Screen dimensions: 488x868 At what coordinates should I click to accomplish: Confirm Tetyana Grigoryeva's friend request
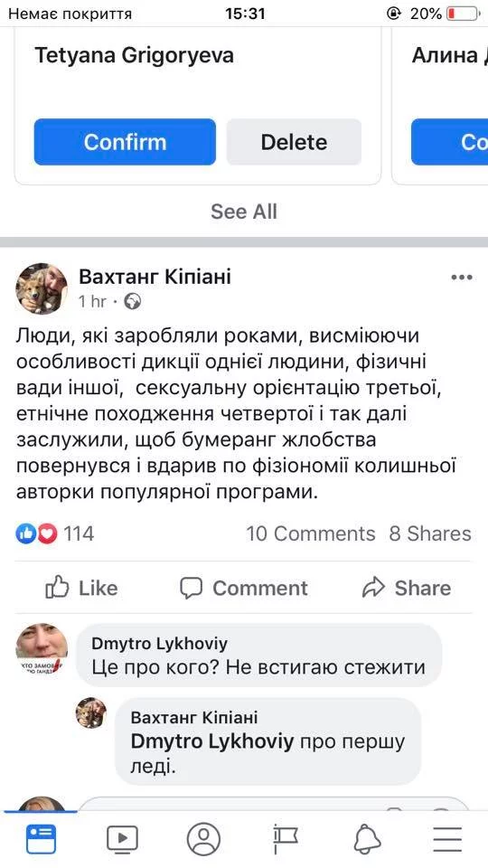(125, 142)
